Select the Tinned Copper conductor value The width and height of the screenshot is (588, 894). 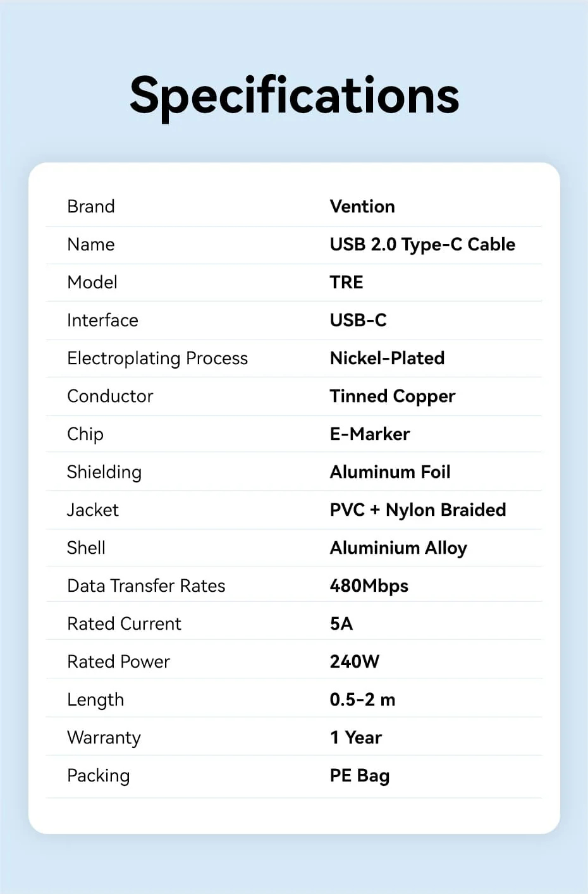[392, 396]
